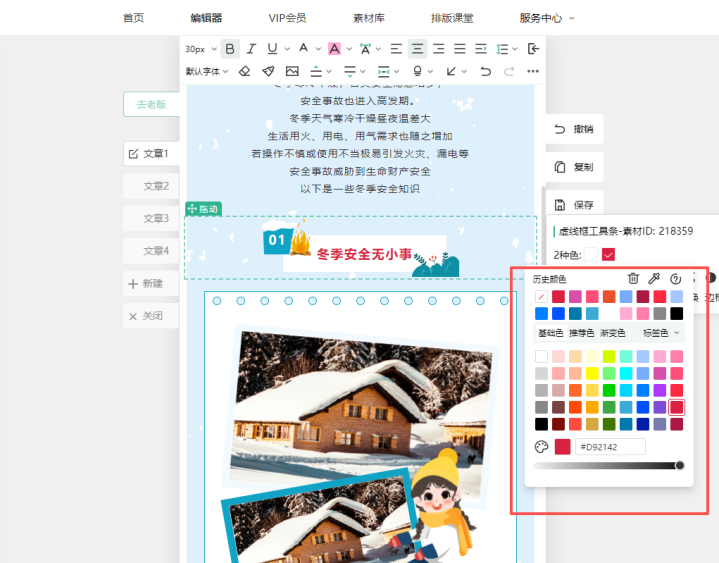Select the format painter brush icon
719x563 pixels.
[x=268, y=71]
